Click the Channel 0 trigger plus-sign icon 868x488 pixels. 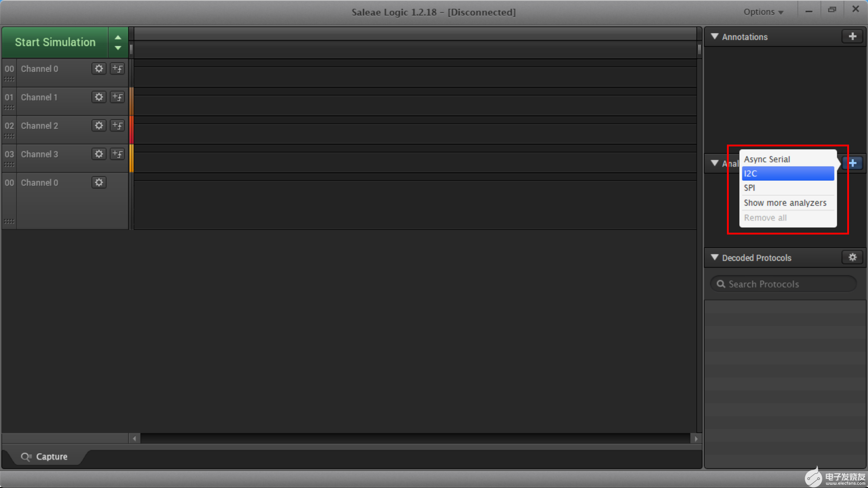tap(117, 69)
